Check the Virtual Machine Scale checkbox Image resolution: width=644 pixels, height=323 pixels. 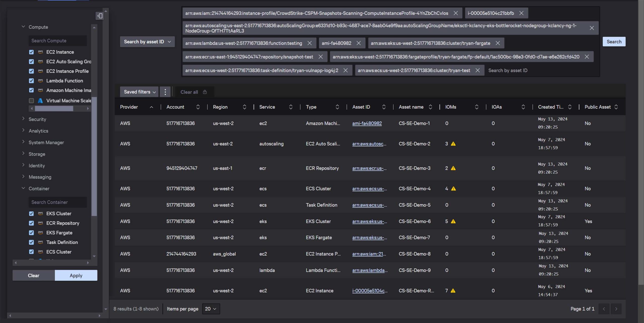tap(31, 101)
